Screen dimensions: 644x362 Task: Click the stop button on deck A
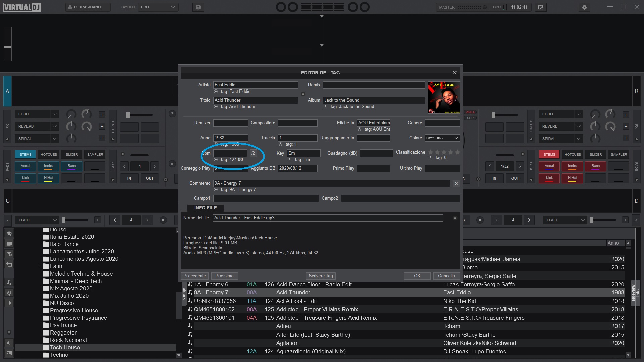pyautogui.click(x=172, y=164)
